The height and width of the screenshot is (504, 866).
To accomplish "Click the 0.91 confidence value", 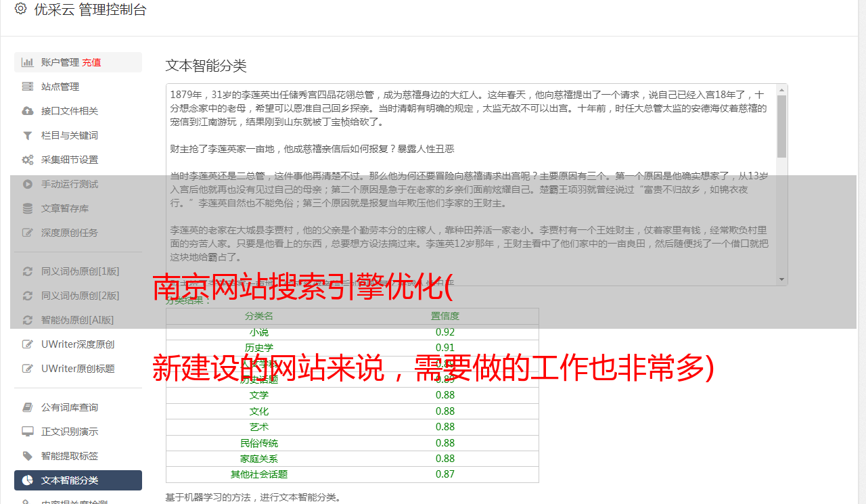I will click(445, 348).
